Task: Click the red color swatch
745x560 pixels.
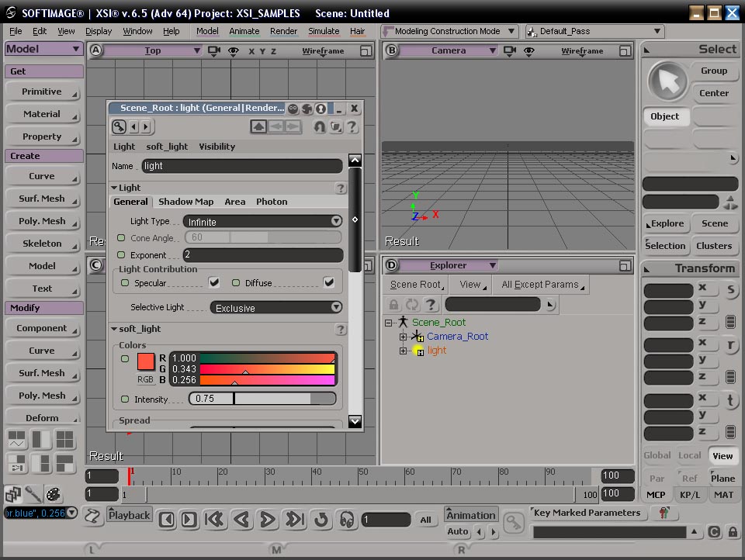Action: point(145,361)
